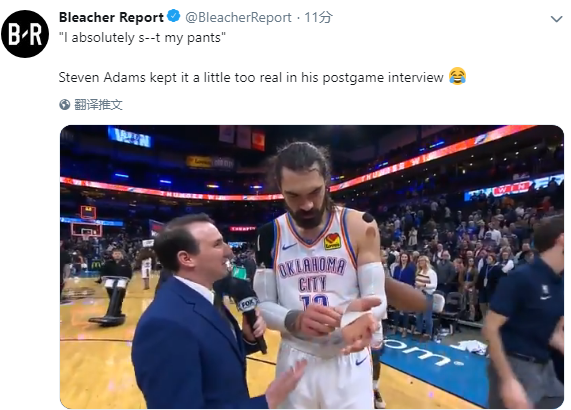
Task: Click the tweet text about Steven Adams
Action: click(x=251, y=78)
